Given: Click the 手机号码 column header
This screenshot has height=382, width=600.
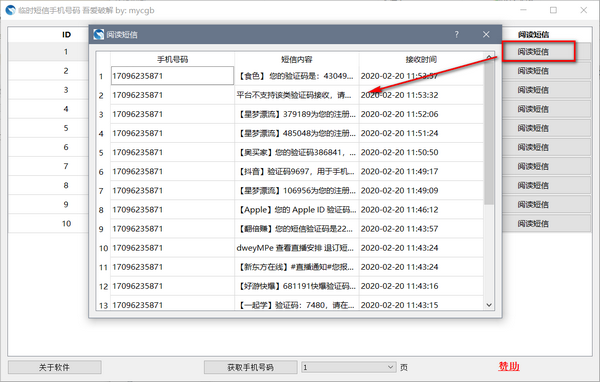Looking at the screenshot, I should pos(172,59).
